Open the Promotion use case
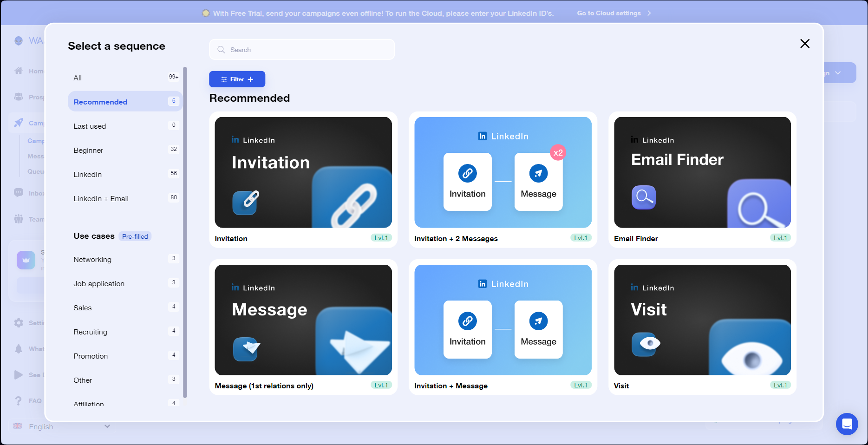The height and width of the screenshot is (445, 868). coord(125,356)
